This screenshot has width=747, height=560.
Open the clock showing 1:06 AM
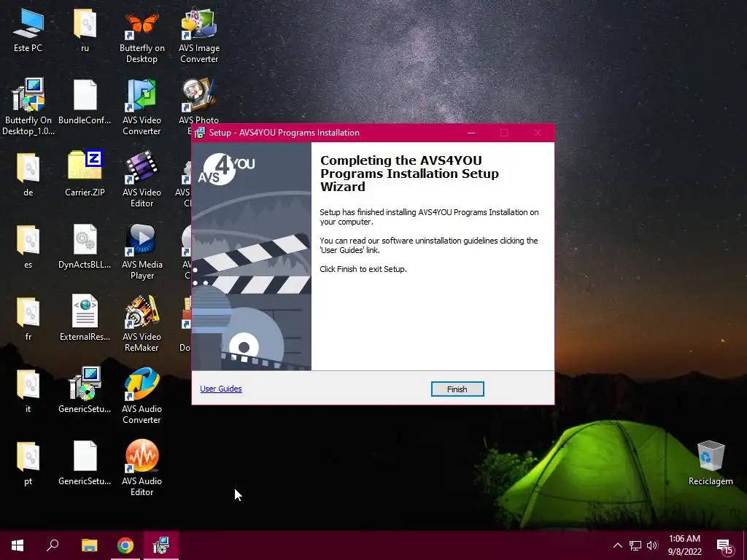pyautogui.click(x=684, y=545)
